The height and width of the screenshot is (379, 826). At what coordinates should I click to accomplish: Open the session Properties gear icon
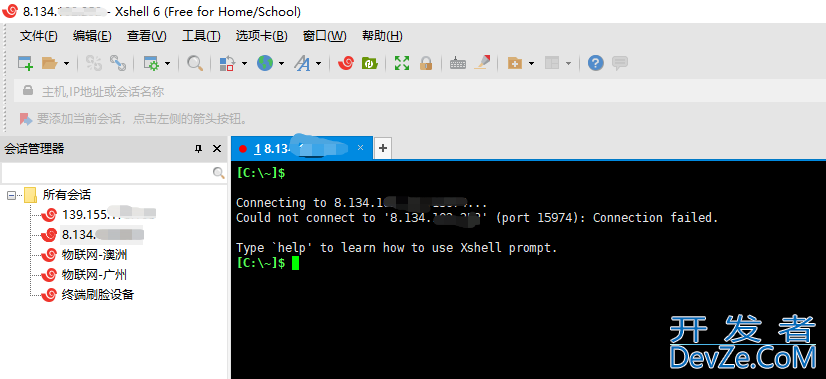tap(151, 63)
